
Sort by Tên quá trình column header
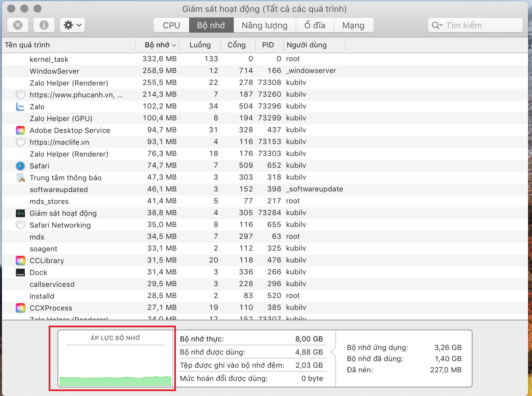click(68, 45)
